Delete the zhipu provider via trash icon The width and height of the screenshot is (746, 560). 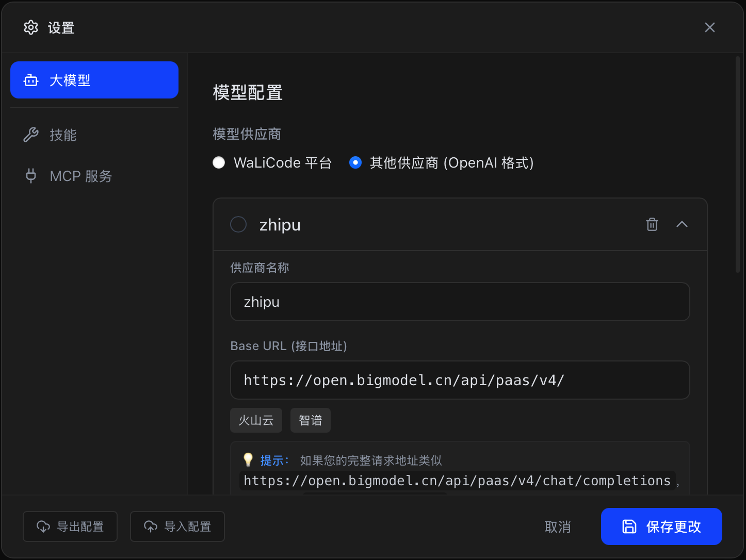tap(652, 224)
